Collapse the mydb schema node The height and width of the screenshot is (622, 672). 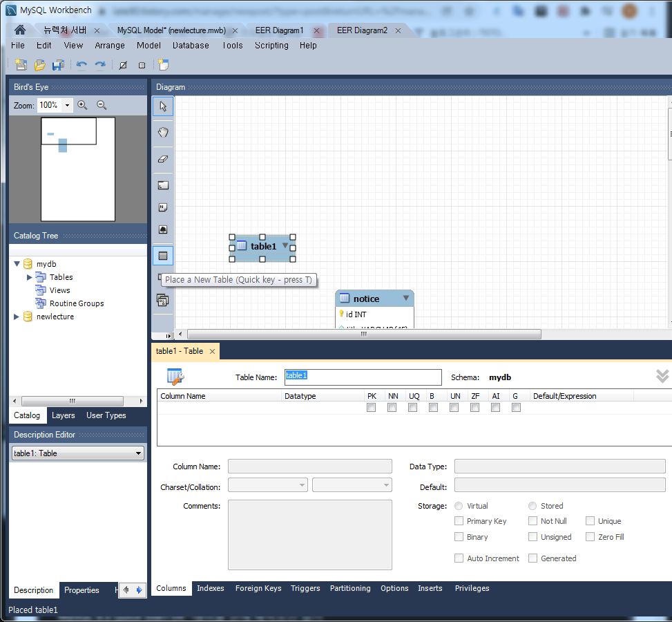[x=17, y=264]
